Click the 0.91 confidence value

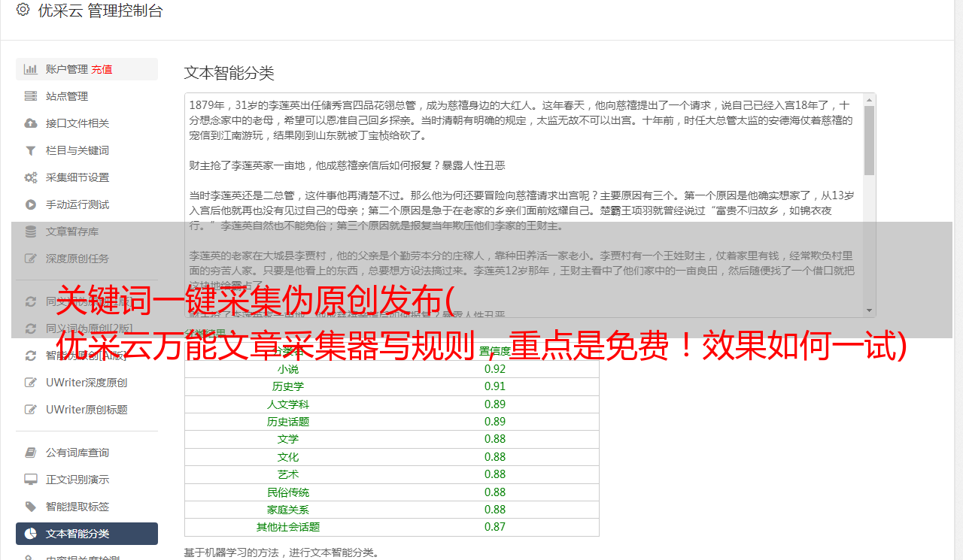pyautogui.click(x=495, y=386)
